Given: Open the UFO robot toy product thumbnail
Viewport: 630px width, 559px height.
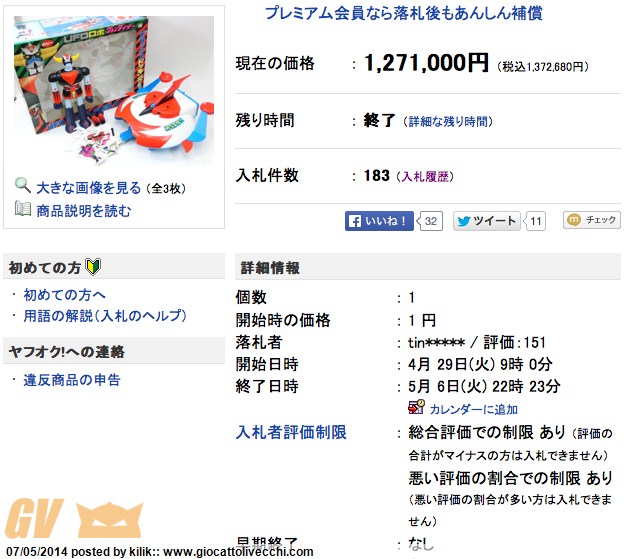Looking at the screenshot, I should click(x=114, y=90).
